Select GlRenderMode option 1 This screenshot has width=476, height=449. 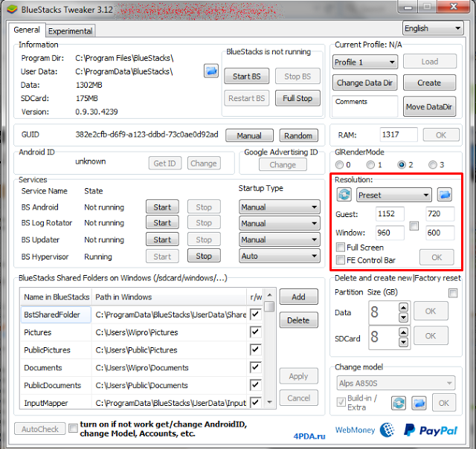(x=370, y=165)
